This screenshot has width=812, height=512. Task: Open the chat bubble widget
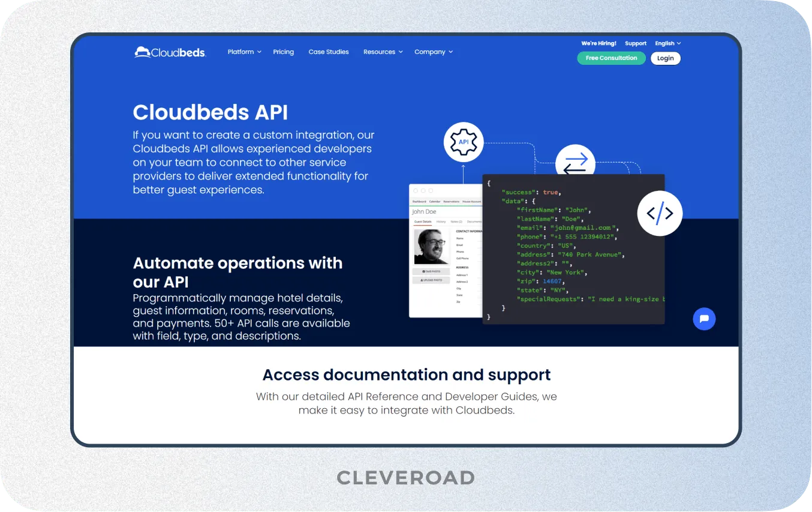tap(704, 319)
